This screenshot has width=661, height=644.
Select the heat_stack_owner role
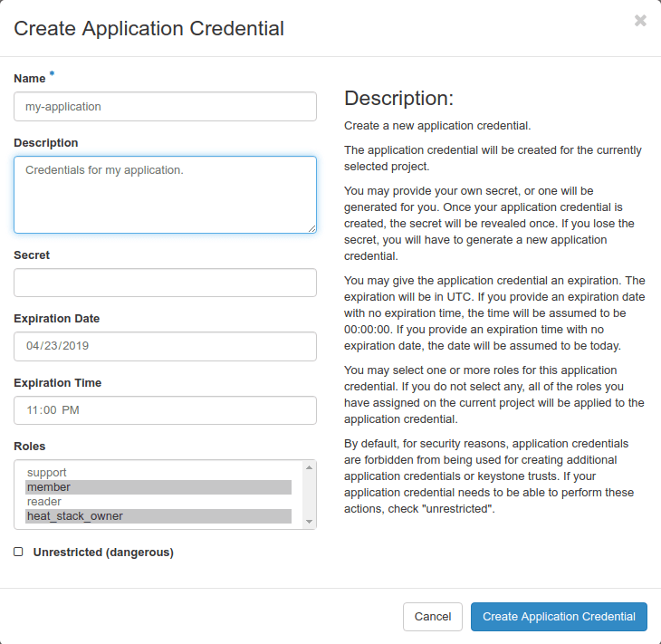(x=74, y=516)
